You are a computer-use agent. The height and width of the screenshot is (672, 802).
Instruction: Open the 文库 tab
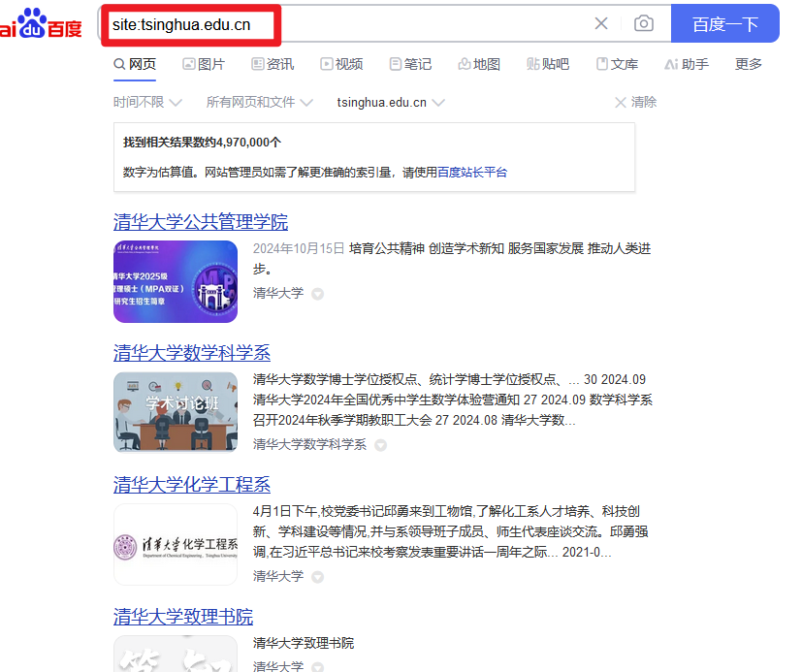coord(618,64)
